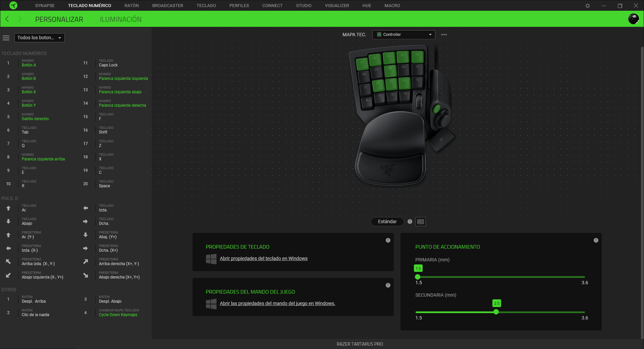
Task: Open the user profile avatar
Action: 633,19
